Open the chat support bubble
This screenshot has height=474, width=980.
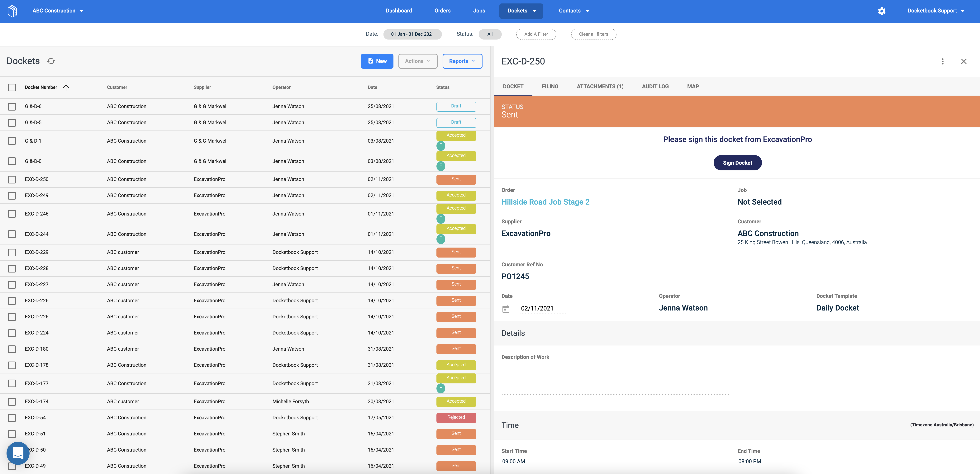[18, 453]
